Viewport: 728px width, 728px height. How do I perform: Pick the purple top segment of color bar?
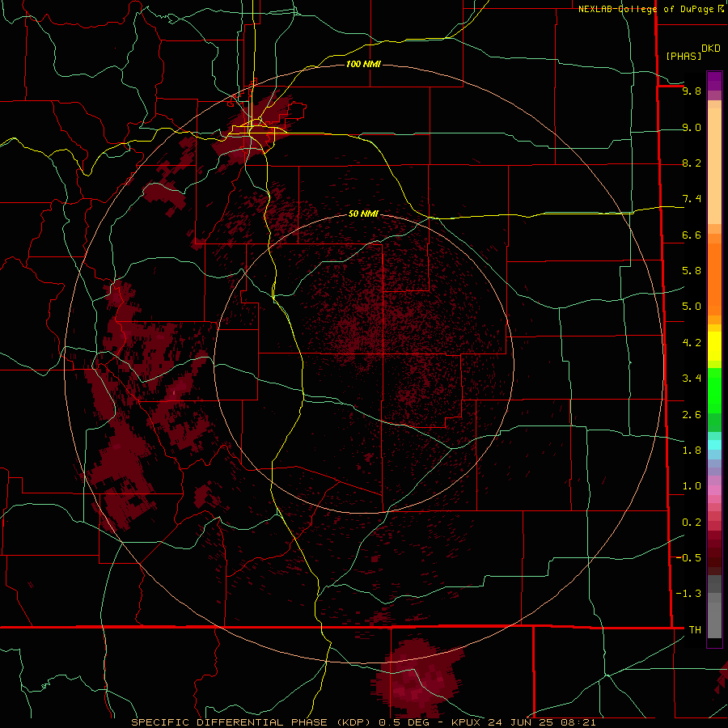714,81
